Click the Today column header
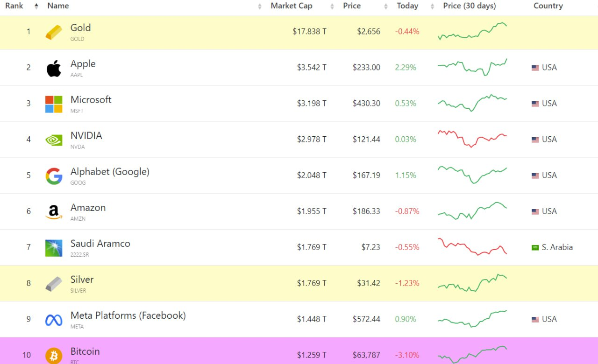Screen dimensions: 598x364 [407, 6]
